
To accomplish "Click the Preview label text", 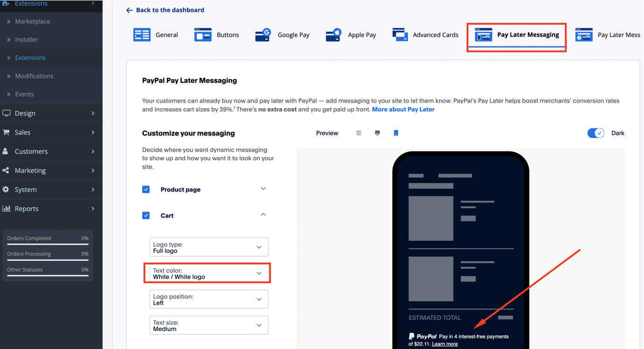I will 327,133.
